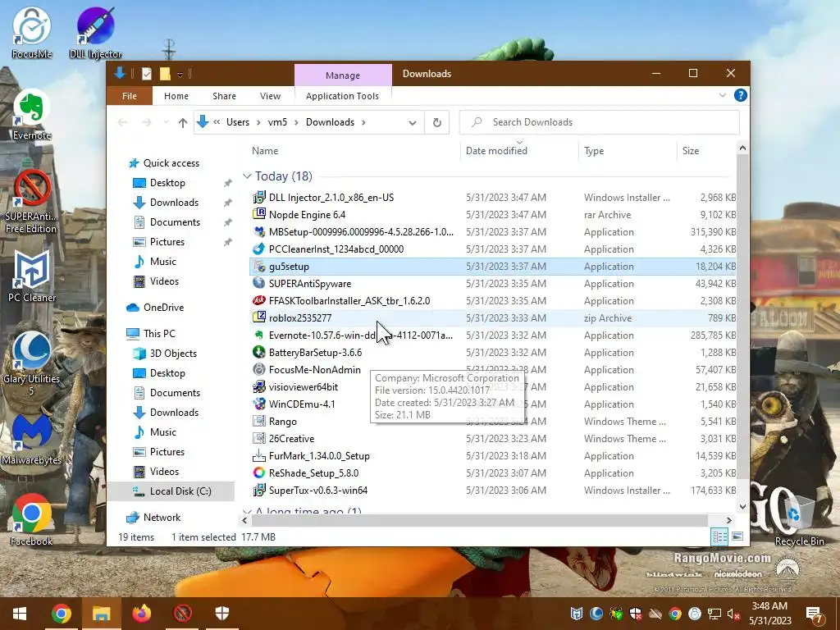Screen dimensions: 840x630
Task: Click the Users breadcrumb segment
Action: point(238,122)
